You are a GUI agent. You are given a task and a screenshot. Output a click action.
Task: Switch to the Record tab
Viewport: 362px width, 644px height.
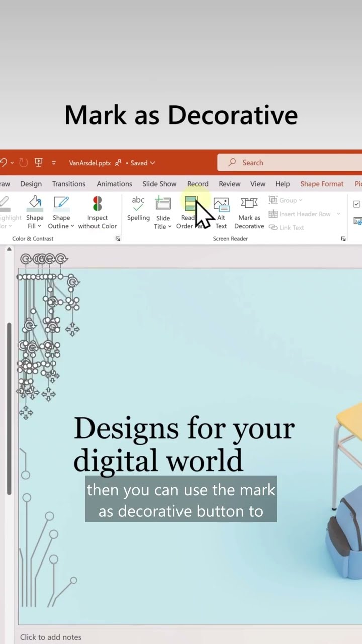pyautogui.click(x=198, y=184)
